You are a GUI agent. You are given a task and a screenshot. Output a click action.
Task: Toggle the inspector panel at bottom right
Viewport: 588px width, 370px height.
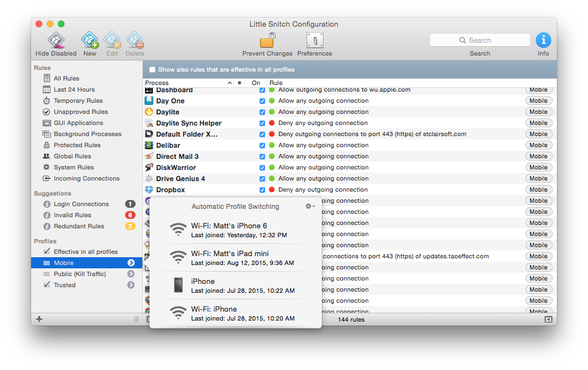click(x=548, y=319)
